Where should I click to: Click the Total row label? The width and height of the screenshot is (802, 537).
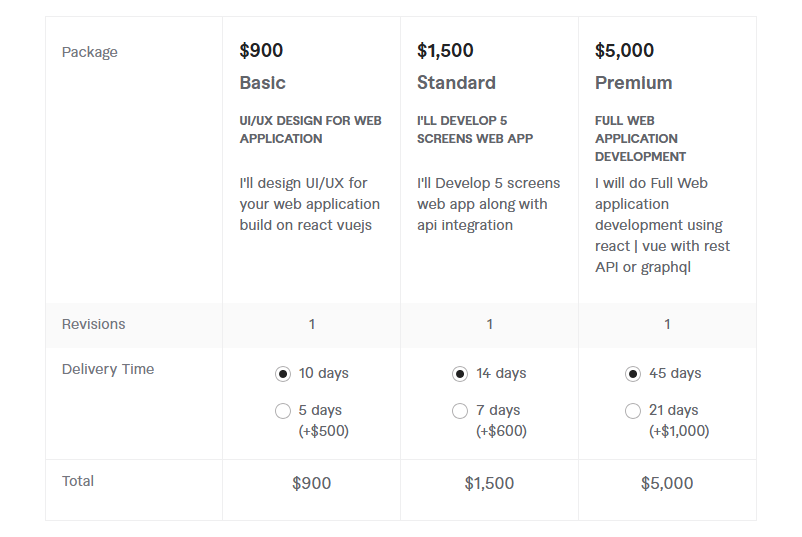coord(78,481)
